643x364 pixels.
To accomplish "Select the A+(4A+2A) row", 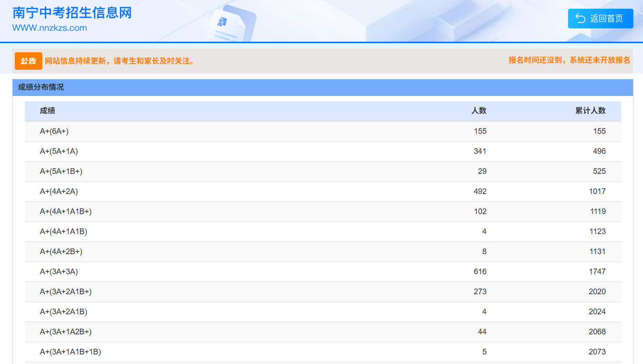I will click(323, 191).
